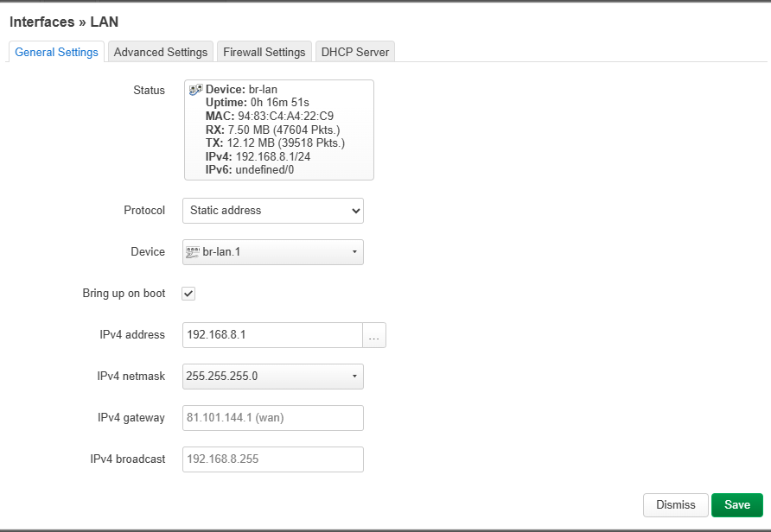771x532 pixels.
Task: Click the Device: br-lan status line
Action: [241, 90]
